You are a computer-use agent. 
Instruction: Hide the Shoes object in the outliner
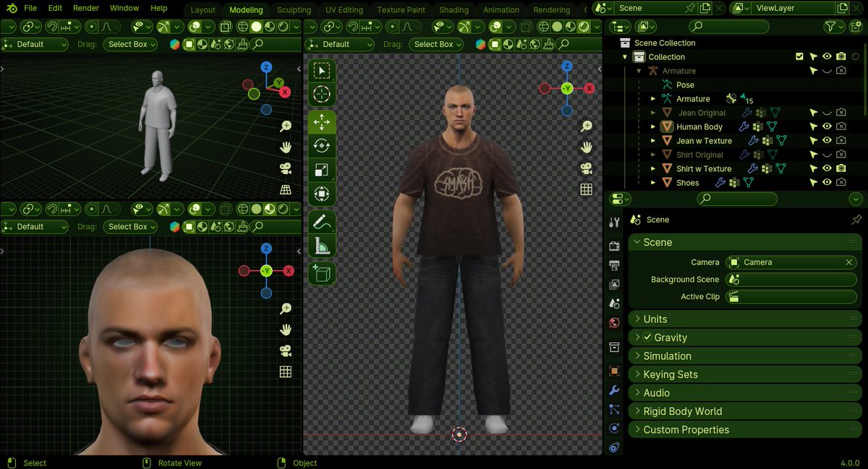[x=825, y=182]
